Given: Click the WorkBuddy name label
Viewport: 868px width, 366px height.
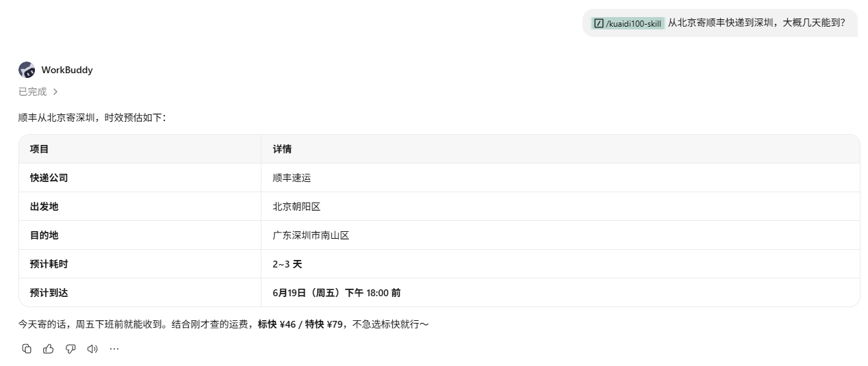Looking at the screenshot, I should coord(67,70).
